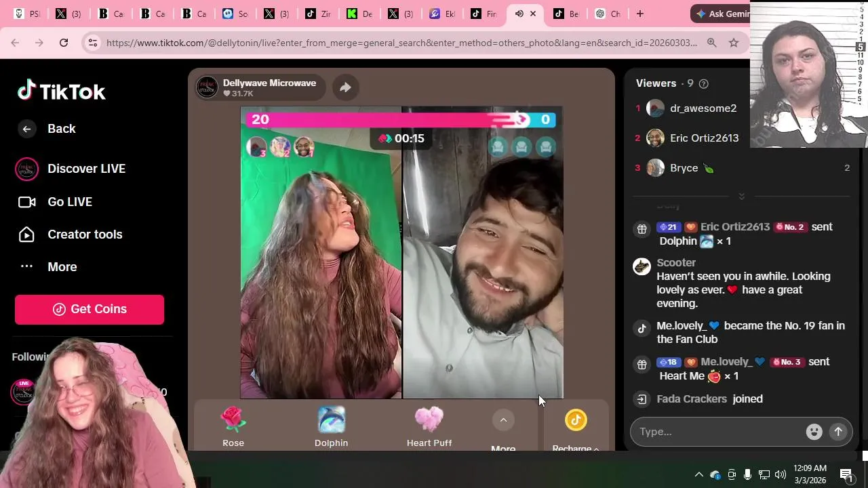View site information next to the URL
868x488 pixels.
(93, 43)
